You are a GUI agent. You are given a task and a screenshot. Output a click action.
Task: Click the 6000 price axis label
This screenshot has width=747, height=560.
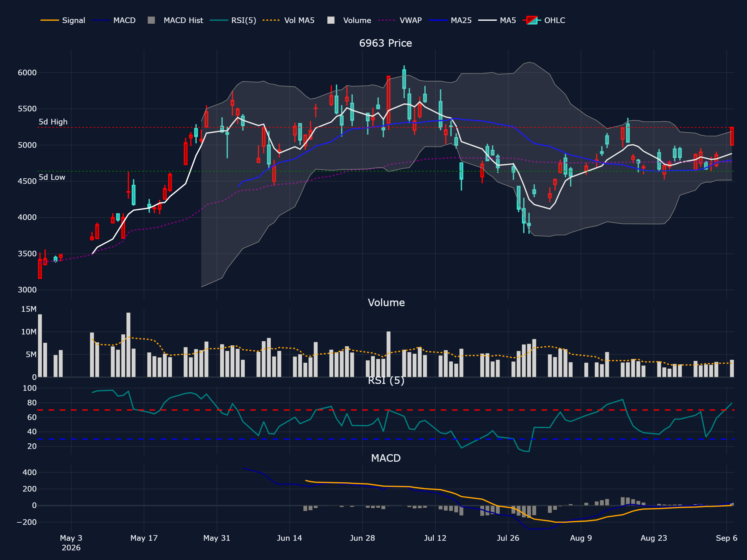(x=27, y=73)
